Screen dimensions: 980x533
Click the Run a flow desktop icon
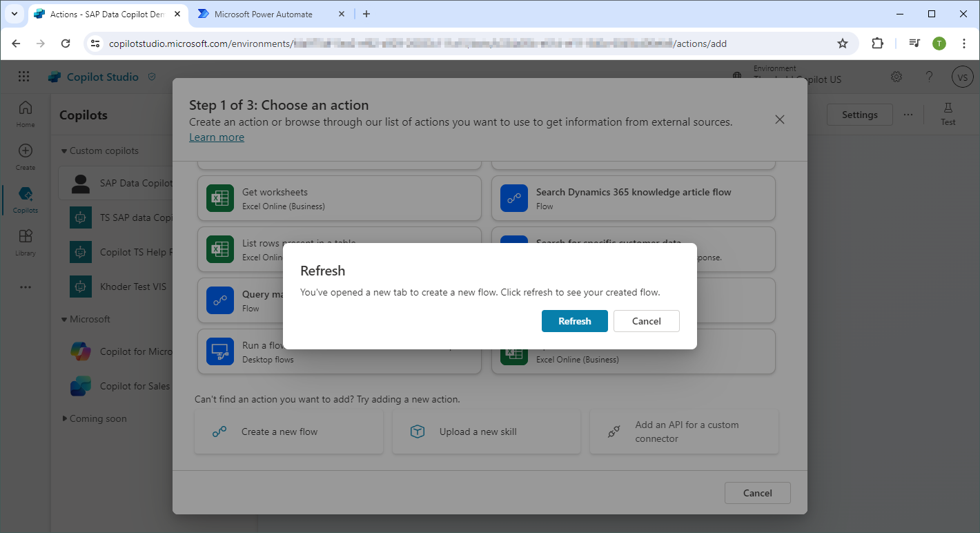(220, 351)
